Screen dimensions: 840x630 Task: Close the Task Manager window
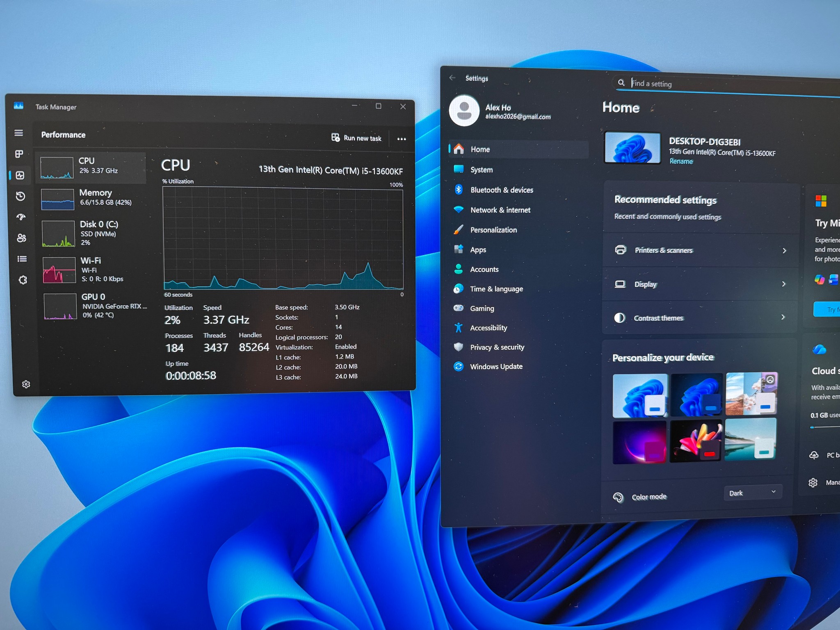tap(403, 107)
